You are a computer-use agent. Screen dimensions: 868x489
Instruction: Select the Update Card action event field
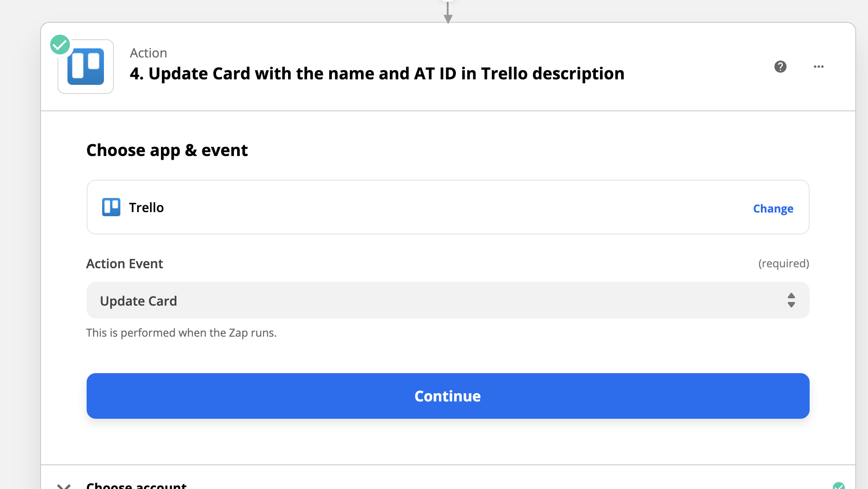(448, 300)
